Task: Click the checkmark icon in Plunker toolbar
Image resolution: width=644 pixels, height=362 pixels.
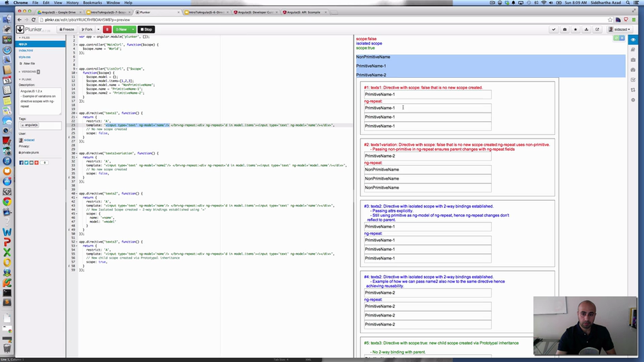Action: (554, 30)
